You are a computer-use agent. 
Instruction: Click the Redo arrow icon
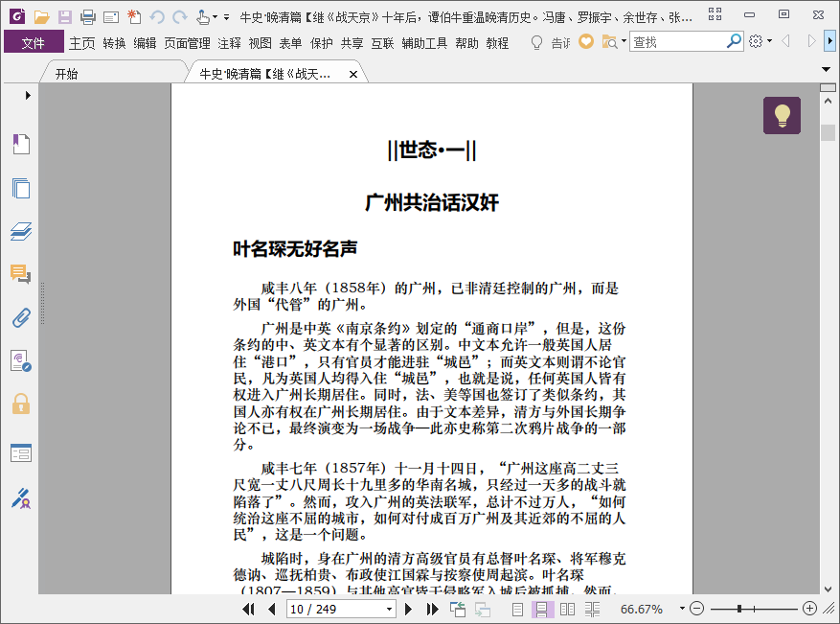[180, 17]
